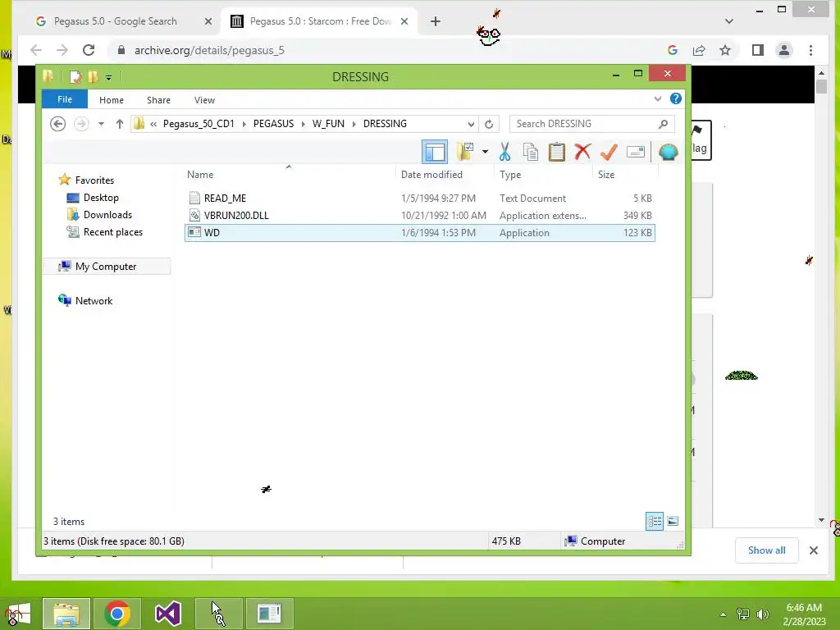
Task: Click the search magnifier icon
Action: pyautogui.click(x=663, y=124)
